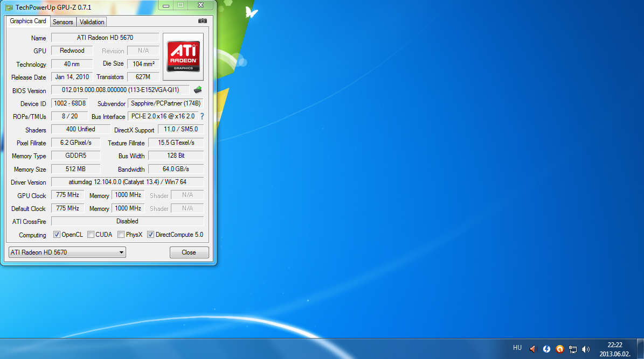Open the taskbar clock showing 22:22
The width and height of the screenshot is (644, 359).
click(x=615, y=349)
